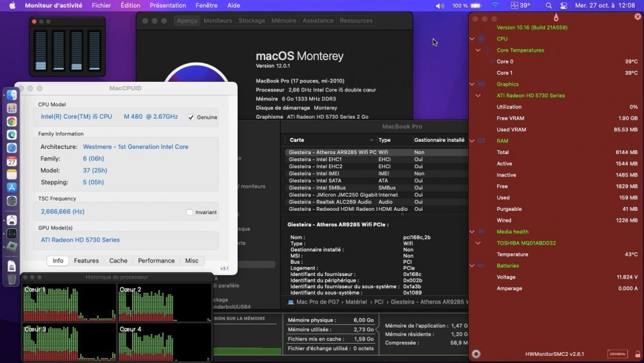Image resolution: width=644 pixels, height=363 pixels.
Task: Click the CPU chip icon in HWMonitor
Action: coord(481,39)
